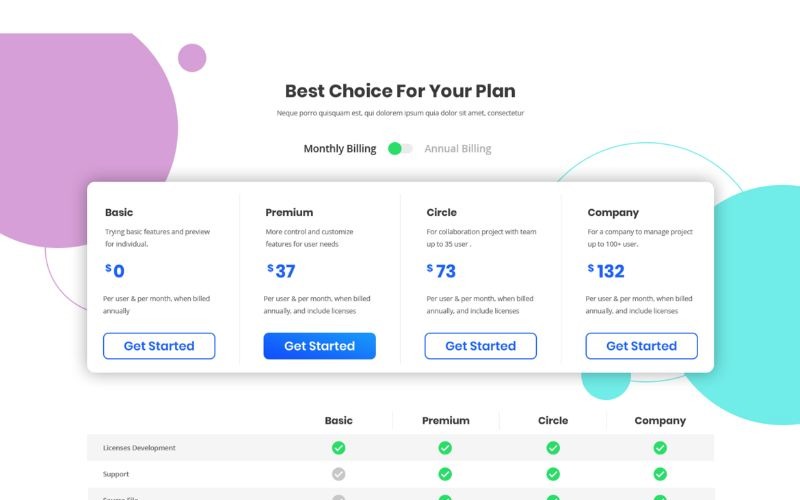
Task: Click Circle green check for Licenses Development
Action: [x=553, y=448]
